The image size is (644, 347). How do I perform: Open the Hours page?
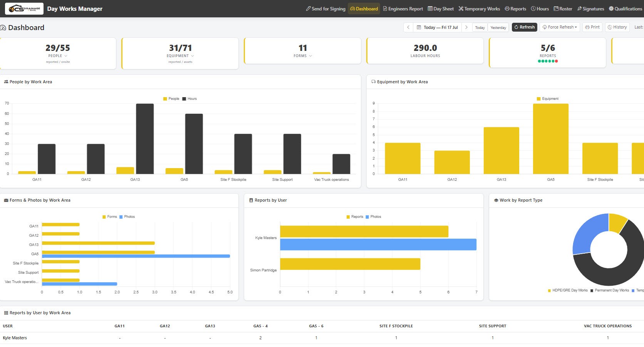540,8
